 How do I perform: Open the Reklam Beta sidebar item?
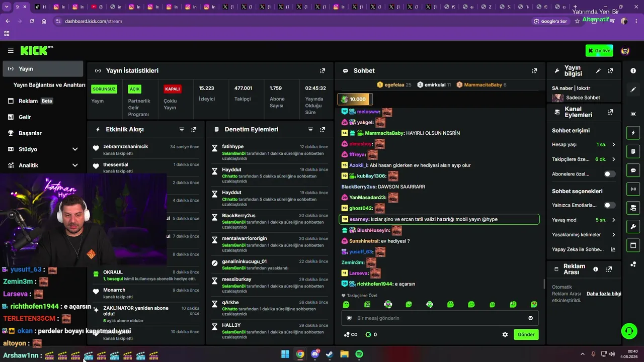pyautogui.click(x=43, y=101)
